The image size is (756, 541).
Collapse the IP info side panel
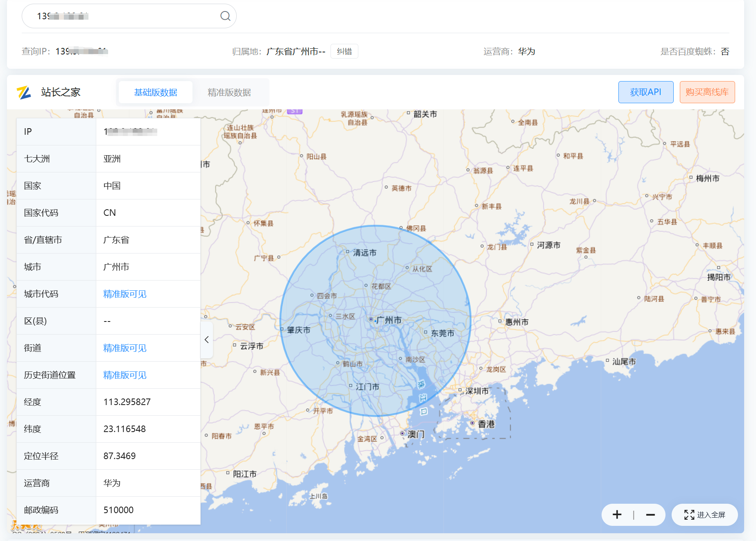(207, 340)
